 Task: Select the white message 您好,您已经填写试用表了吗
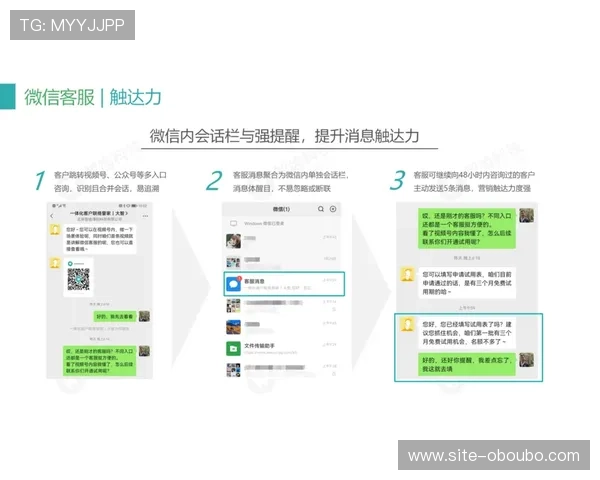pyautogui.click(x=467, y=333)
